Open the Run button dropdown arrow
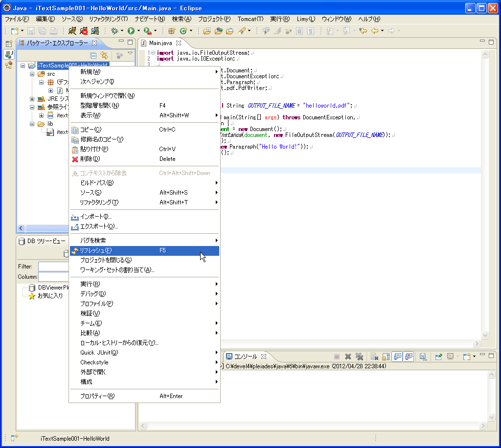The height and width of the screenshot is (448, 501). [x=138, y=31]
